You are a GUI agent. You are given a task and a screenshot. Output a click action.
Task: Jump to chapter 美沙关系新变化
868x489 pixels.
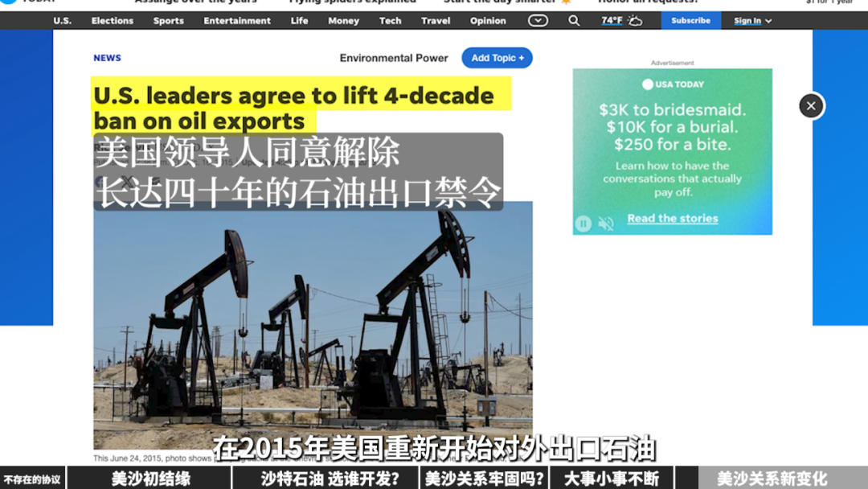pos(772,479)
